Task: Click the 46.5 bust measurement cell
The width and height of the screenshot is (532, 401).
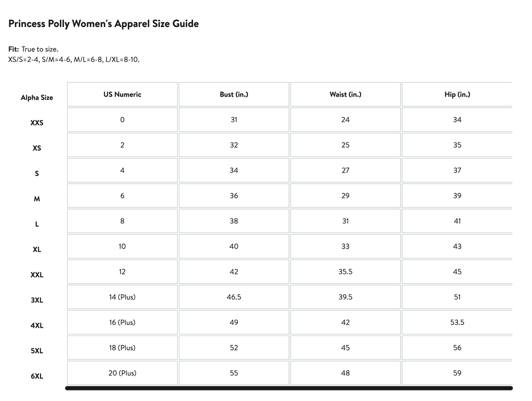Action: coord(234,297)
